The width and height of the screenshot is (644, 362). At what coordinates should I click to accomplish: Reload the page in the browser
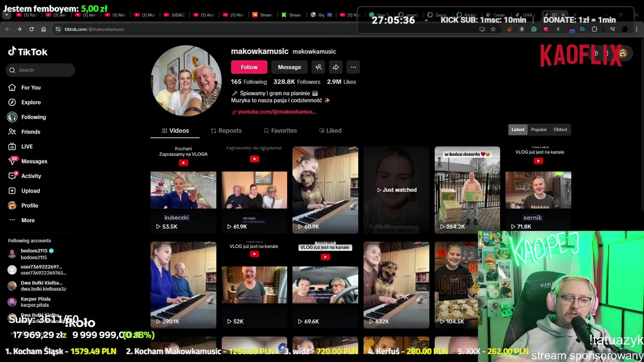point(31,29)
